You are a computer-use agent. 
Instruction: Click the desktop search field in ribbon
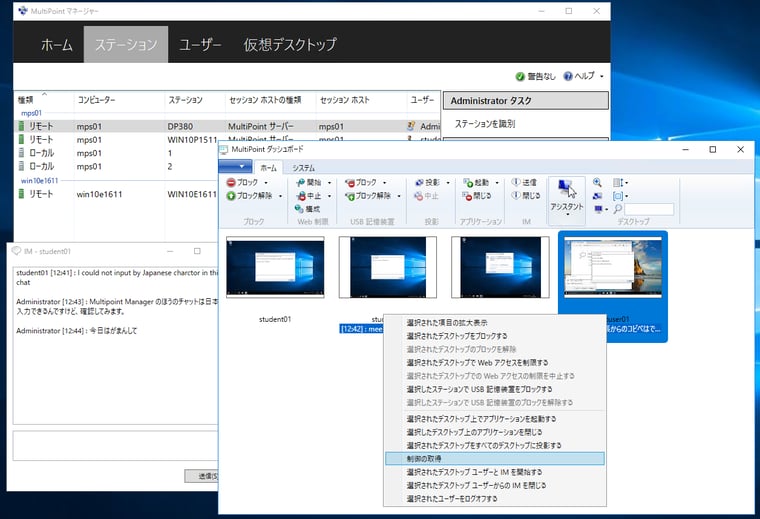point(648,210)
